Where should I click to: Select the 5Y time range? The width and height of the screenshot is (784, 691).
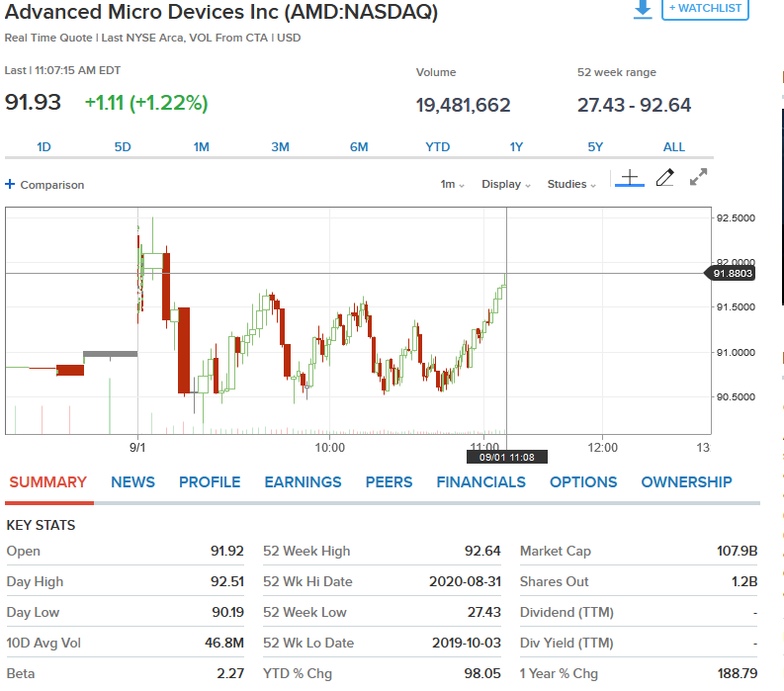pyautogui.click(x=595, y=147)
